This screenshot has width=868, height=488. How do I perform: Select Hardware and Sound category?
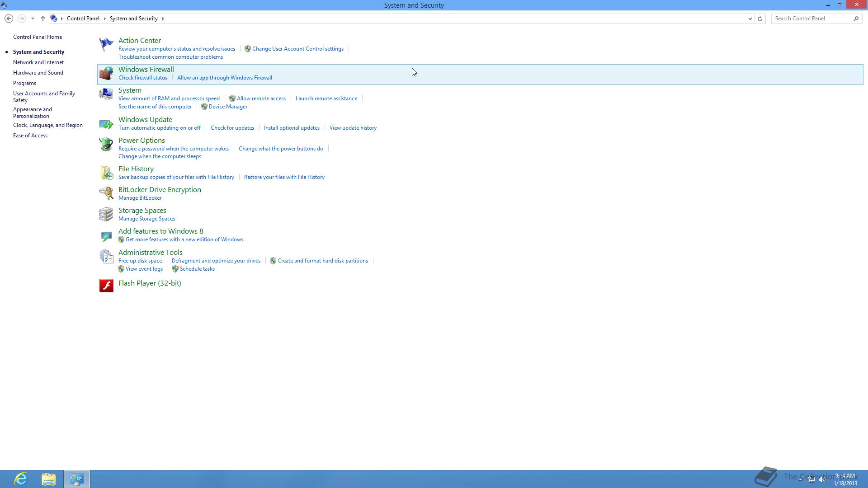38,73
